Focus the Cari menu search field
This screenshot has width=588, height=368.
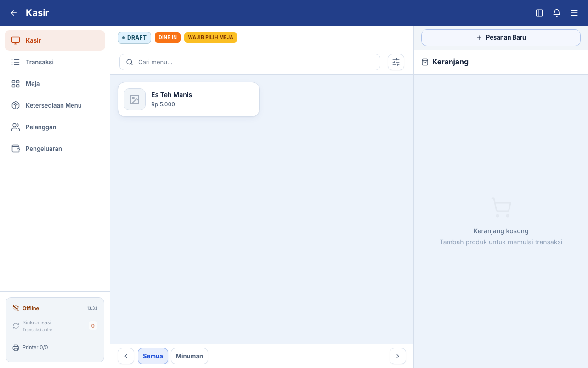click(250, 62)
